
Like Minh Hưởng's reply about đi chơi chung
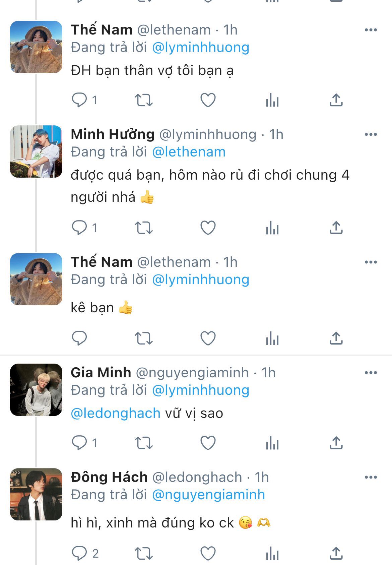208,228
